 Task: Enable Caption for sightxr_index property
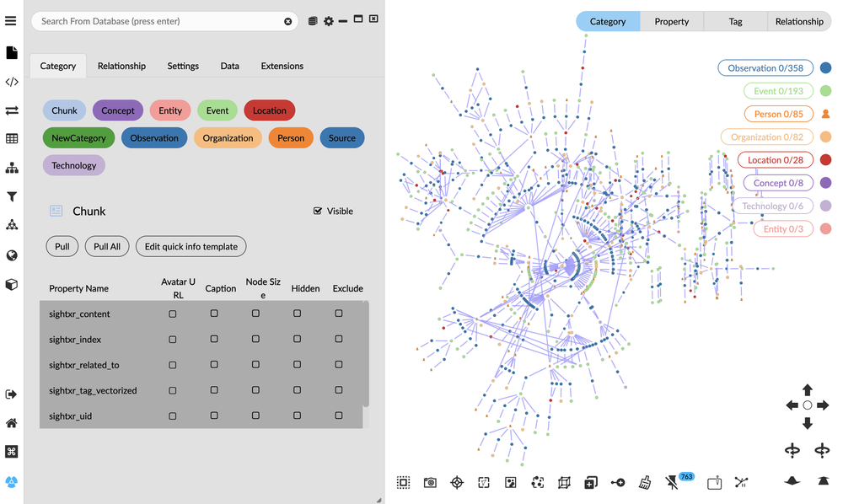click(x=214, y=339)
